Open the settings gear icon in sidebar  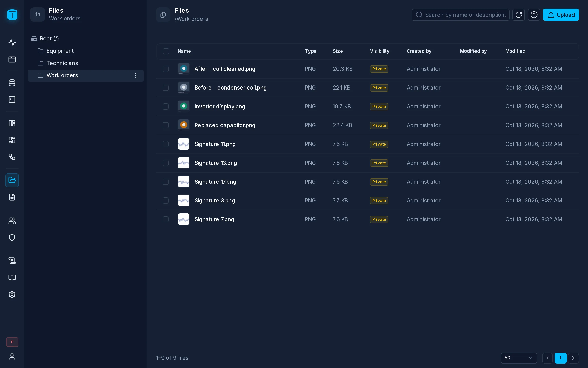click(12, 294)
